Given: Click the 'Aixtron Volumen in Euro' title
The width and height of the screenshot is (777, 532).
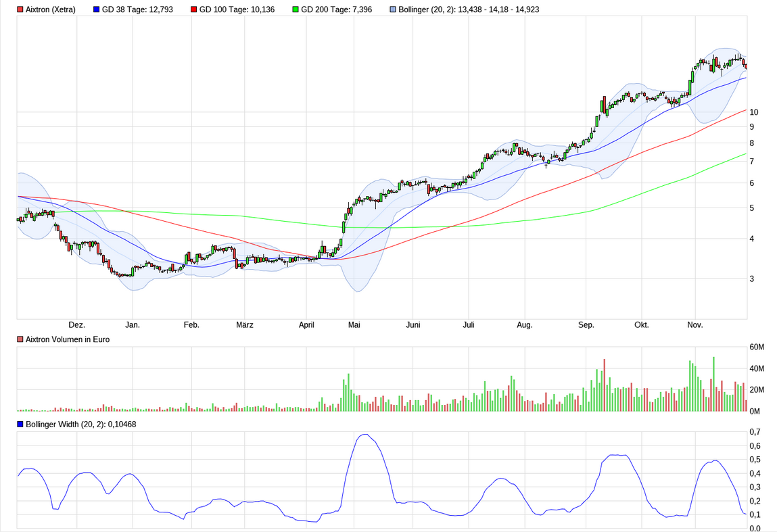Looking at the screenshot, I should tap(68, 339).
